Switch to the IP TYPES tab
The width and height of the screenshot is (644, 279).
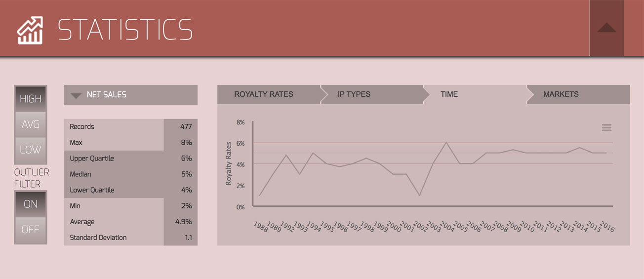[354, 94]
